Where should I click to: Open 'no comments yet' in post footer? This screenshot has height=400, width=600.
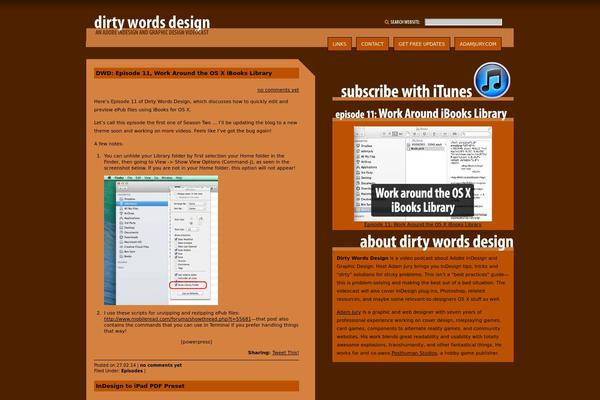click(161, 365)
